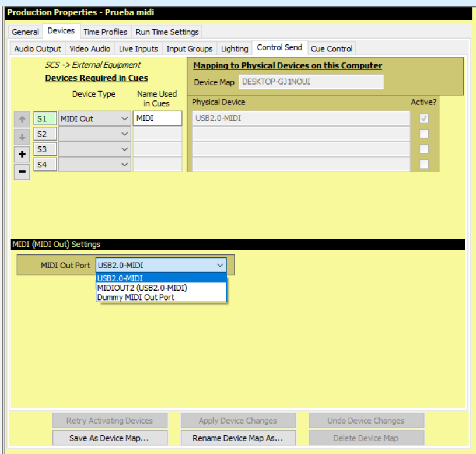Expand the S2 Device Type dropdown
The height and width of the screenshot is (454, 476).
pyautogui.click(x=94, y=134)
